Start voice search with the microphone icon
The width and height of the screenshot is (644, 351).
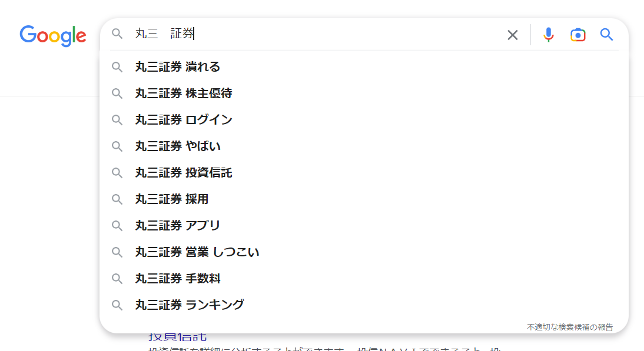pyautogui.click(x=548, y=35)
